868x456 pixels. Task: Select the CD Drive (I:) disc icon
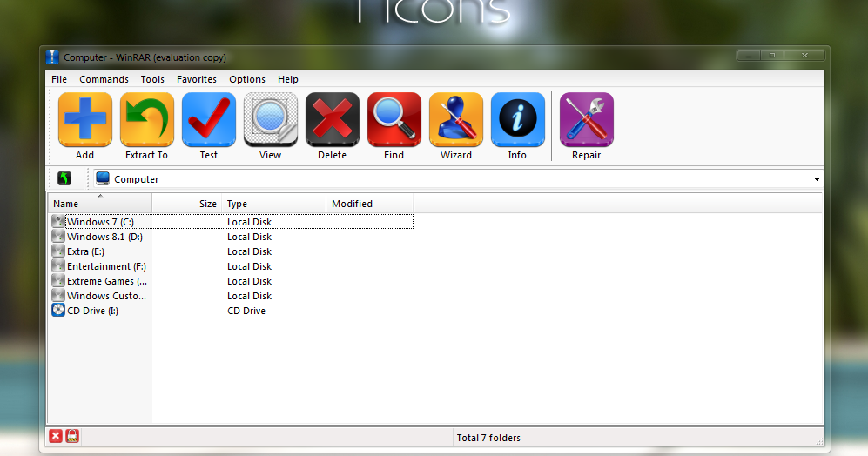pos(58,310)
